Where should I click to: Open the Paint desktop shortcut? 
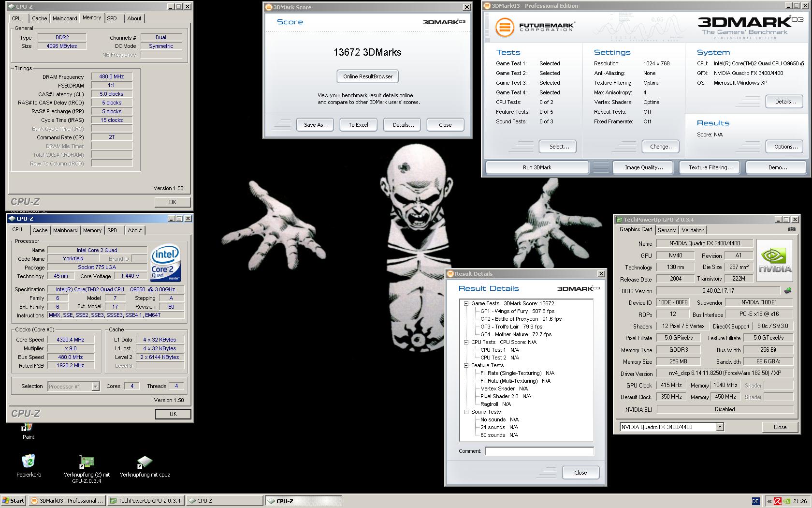(28, 431)
